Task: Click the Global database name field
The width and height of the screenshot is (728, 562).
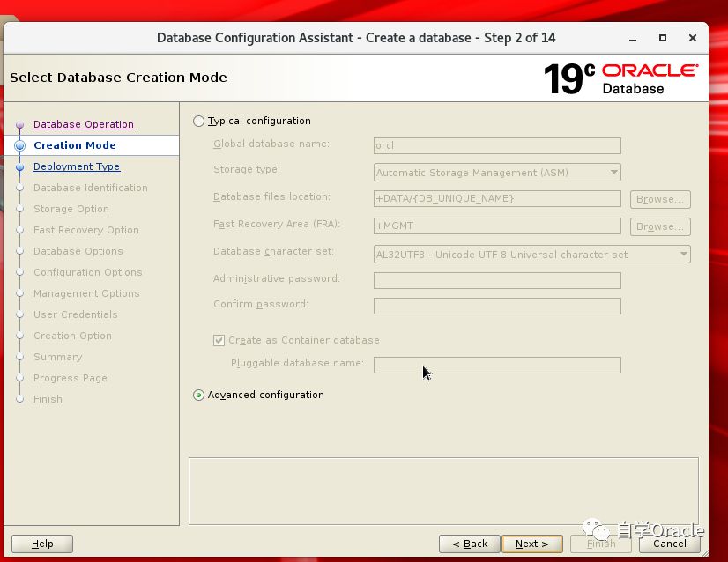Action: tap(497, 146)
